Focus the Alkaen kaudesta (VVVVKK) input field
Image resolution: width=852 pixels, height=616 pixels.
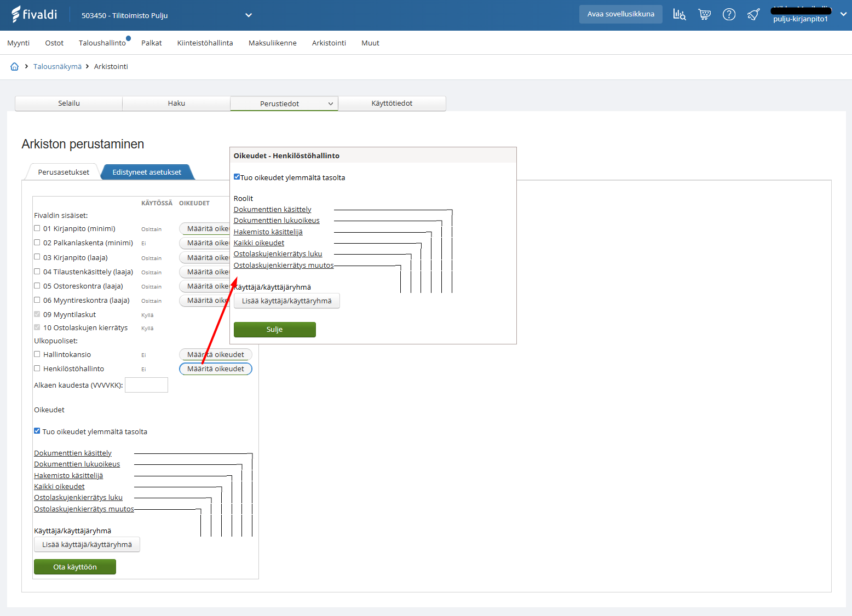click(x=146, y=385)
